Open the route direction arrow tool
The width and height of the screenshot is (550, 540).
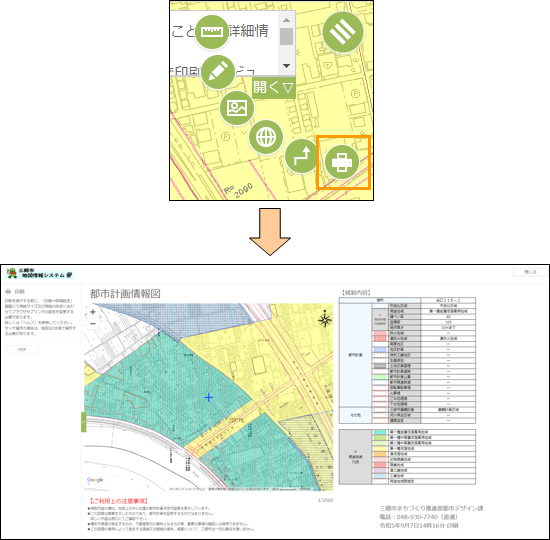pyautogui.click(x=301, y=156)
